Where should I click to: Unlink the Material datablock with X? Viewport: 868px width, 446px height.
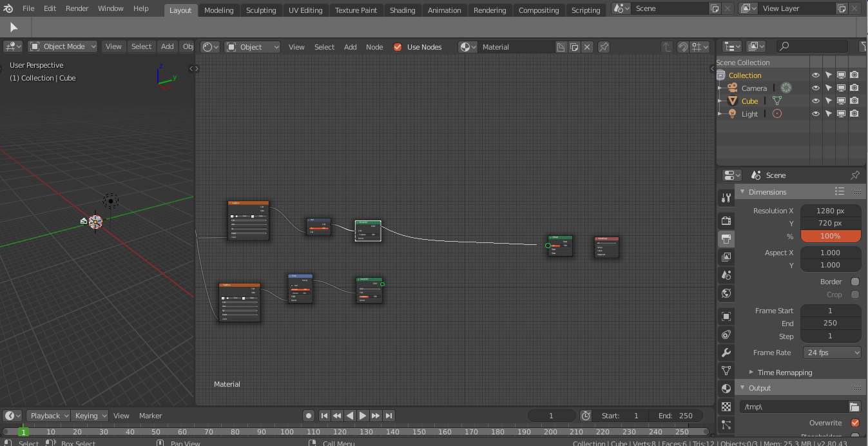point(586,47)
